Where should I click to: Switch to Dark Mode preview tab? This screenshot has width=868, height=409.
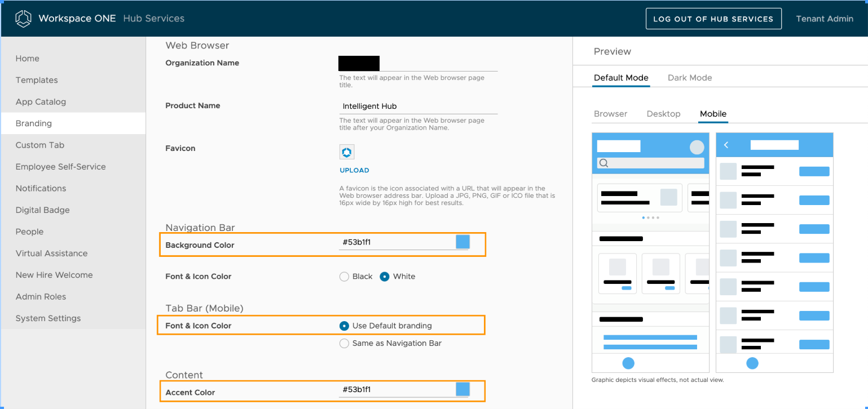(690, 78)
